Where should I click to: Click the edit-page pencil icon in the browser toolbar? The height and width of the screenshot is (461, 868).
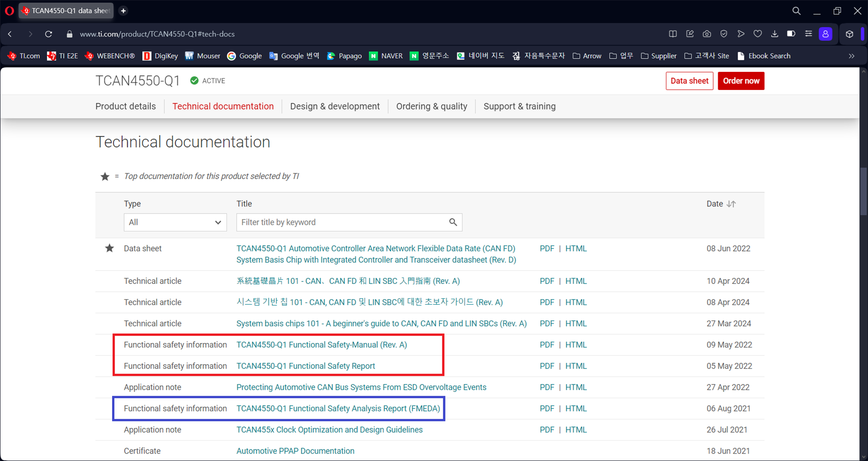[690, 34]
